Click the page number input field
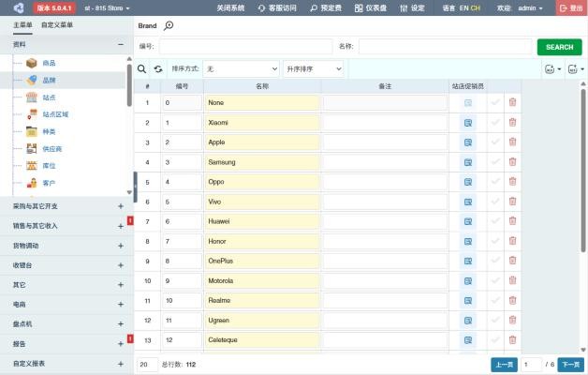The width and height of the screenshot is (588, 375). pyautogui.click(x=531, y=365)
